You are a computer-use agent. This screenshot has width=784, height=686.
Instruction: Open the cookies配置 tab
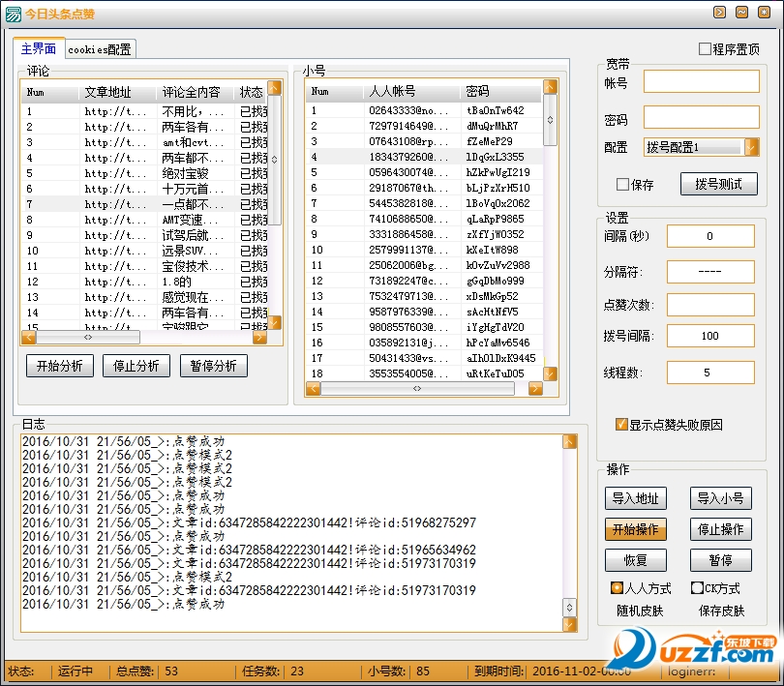(x=100, y=49)
